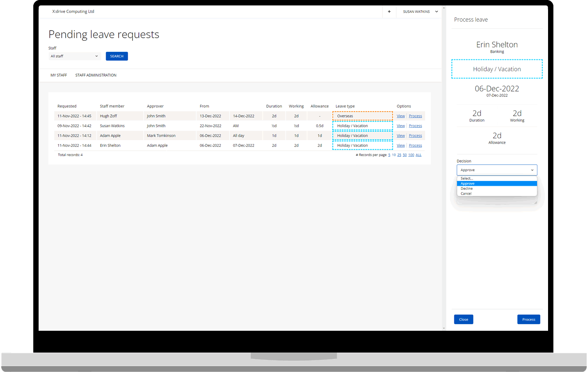The width and height of the screenshot is (588, 372).
Task: Choose Decline in the Decision list
Action: pos(467,188)
